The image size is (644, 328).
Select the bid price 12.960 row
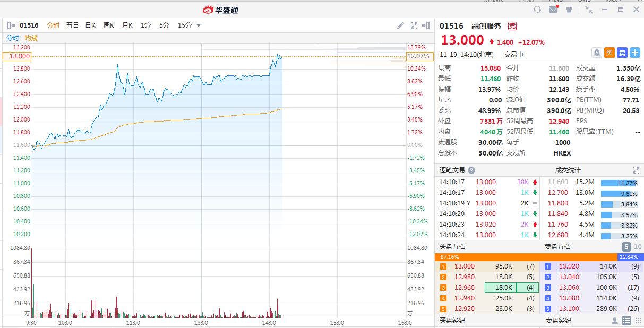click(487, 288)
